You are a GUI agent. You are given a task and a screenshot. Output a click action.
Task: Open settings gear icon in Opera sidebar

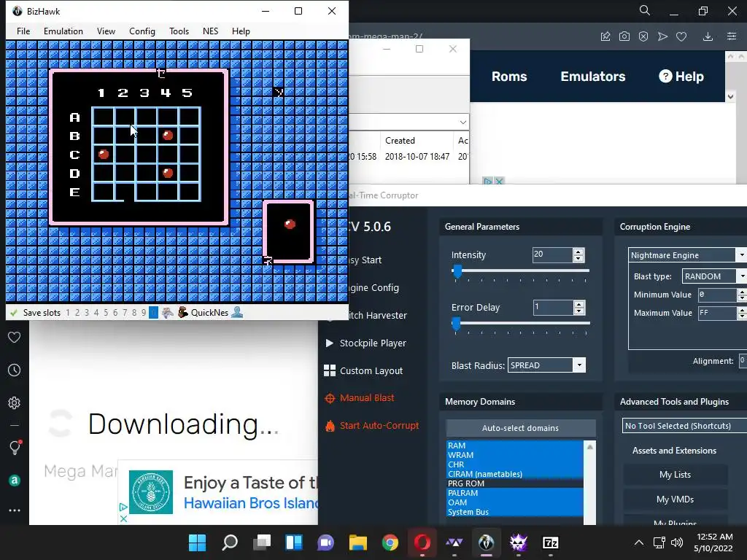[15, 402]
